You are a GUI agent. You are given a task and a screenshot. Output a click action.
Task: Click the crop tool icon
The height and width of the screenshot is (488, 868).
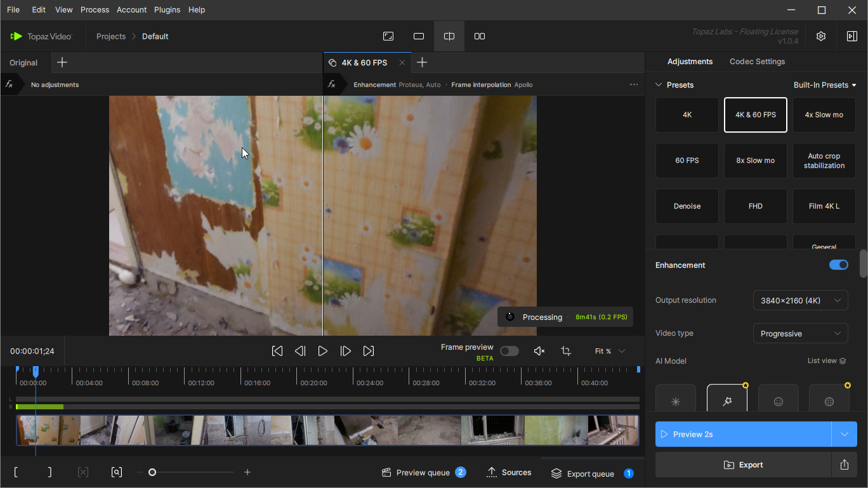pyautogui.click(x=566, y=351)
